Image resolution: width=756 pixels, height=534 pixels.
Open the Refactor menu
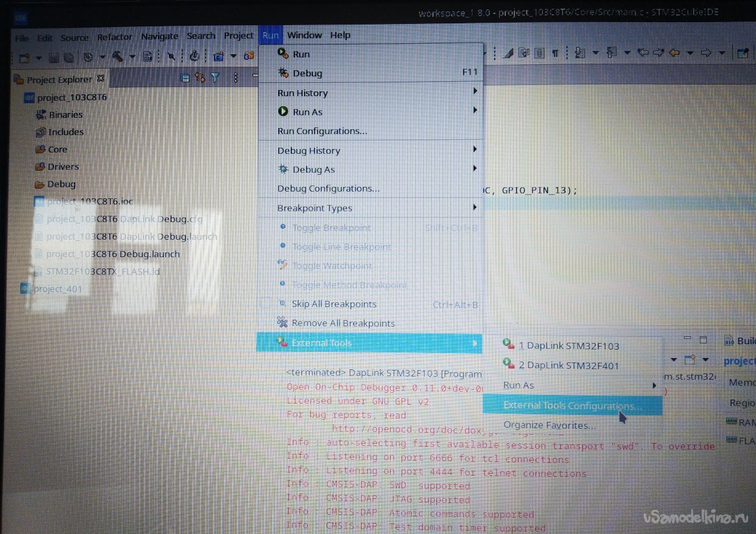pos(115,37)
